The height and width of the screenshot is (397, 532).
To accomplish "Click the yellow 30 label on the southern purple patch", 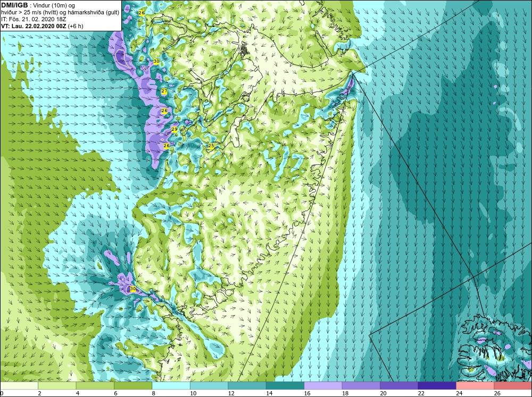I will coord(133,289).
